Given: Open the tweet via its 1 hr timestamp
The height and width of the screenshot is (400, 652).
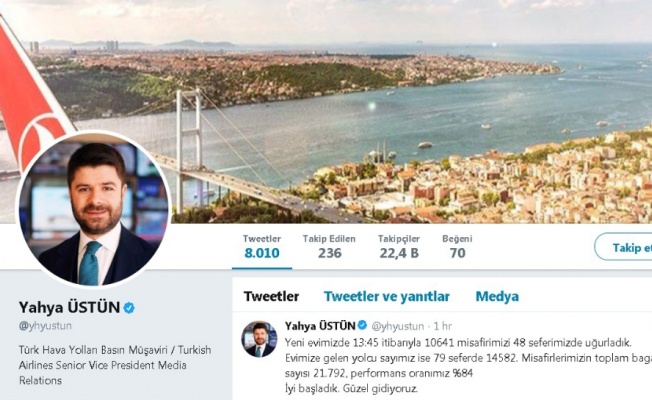Looking at the screenshot, I should click(x=440, y=326).
